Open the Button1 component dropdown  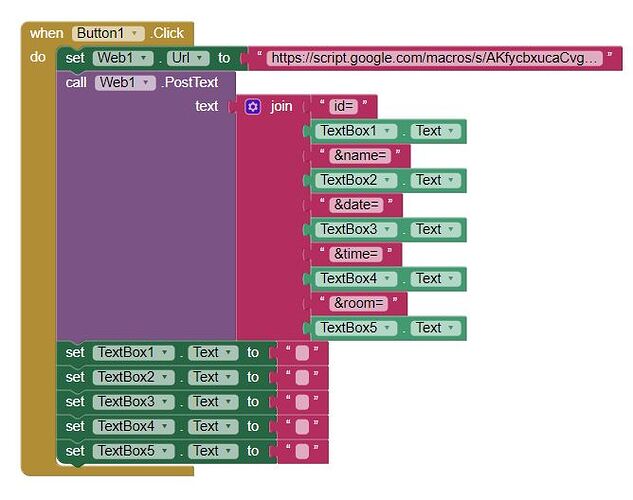(x=108, y=33)
